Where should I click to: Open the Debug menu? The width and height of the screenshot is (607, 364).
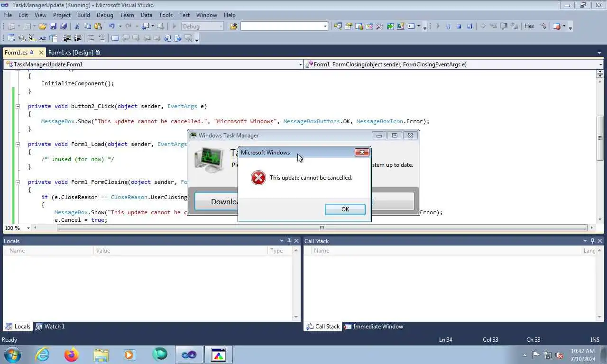click(x=105, y=15)
